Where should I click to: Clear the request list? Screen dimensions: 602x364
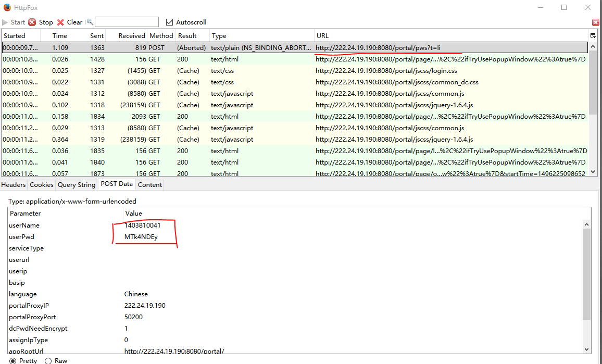pos(69,22)
